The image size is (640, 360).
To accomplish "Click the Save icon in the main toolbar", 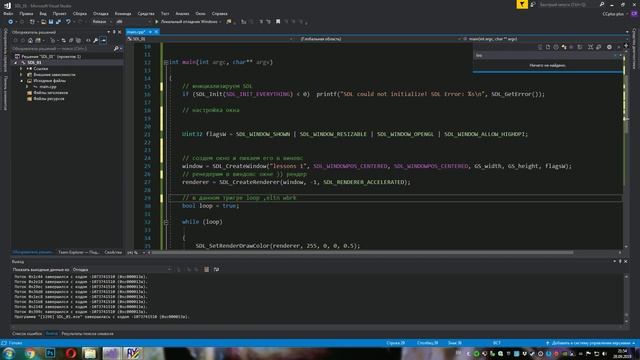I will click(x=51, y=22).
